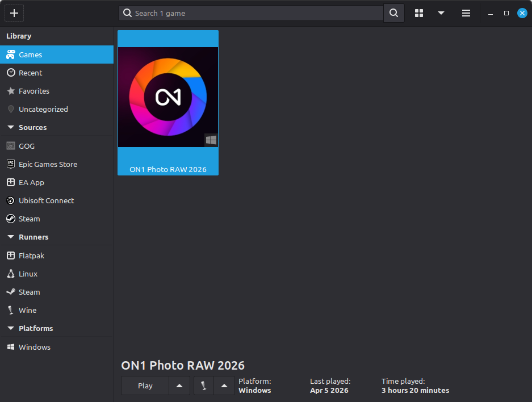Click the Play button
The height and width of the screenshot is (402, 532).
tap(145, 386)
